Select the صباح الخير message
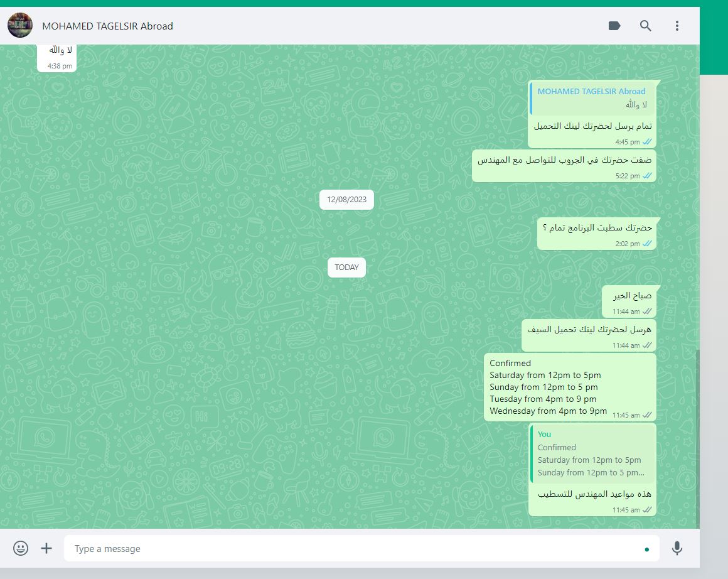The image size is (728, 579). [629, 301]
